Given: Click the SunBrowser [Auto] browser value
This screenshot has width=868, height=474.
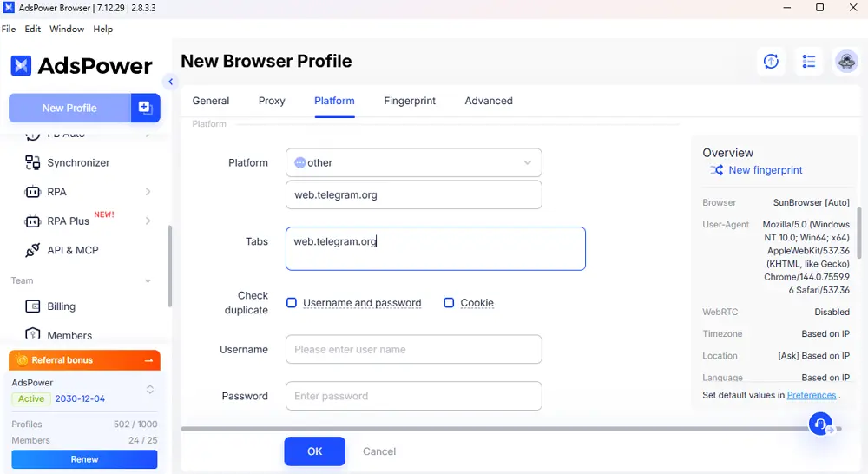Looking at the screenshot, I should (x=811, y=202).
